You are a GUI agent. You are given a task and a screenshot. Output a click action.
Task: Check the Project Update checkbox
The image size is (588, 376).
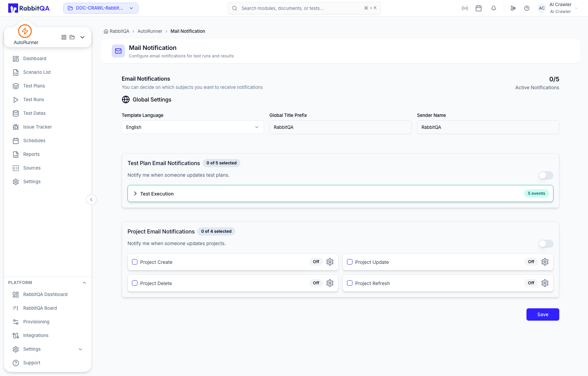click(350, 262)
